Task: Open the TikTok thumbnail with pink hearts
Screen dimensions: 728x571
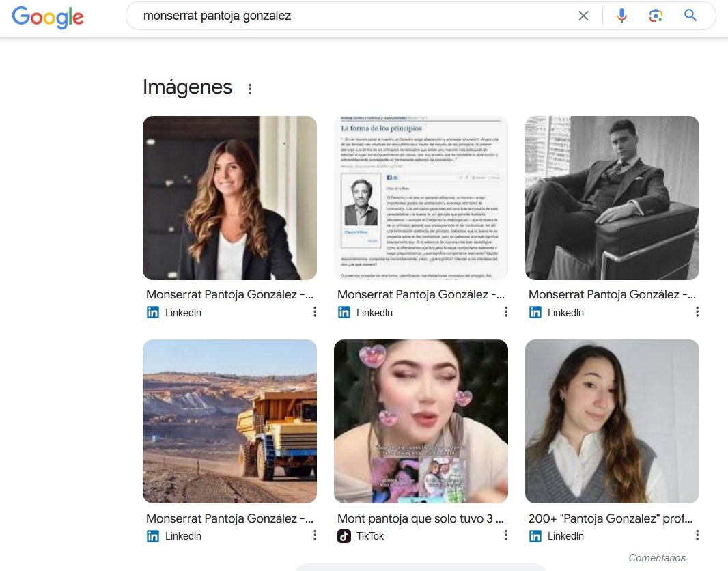Action: pos(421,421)
